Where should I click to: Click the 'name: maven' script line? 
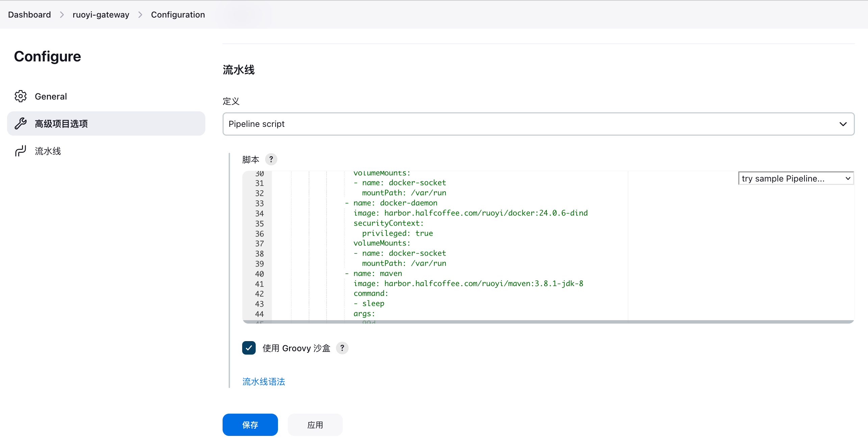373,273
